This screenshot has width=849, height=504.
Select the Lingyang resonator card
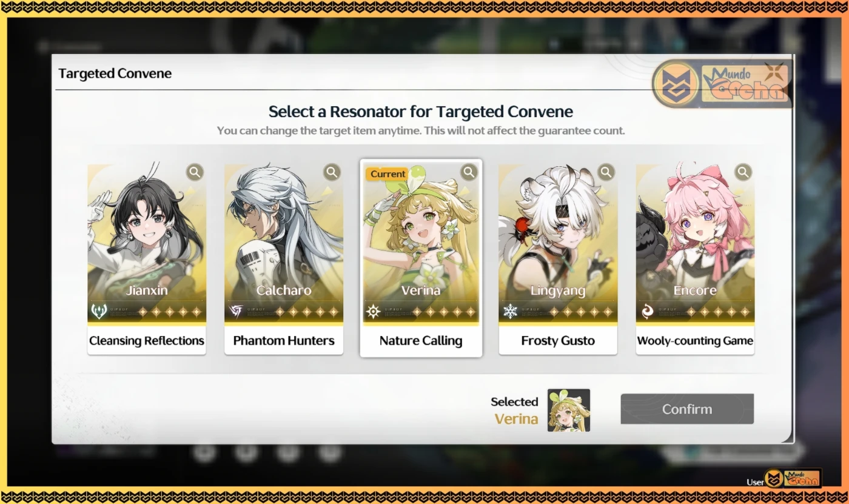coord(558,259)
